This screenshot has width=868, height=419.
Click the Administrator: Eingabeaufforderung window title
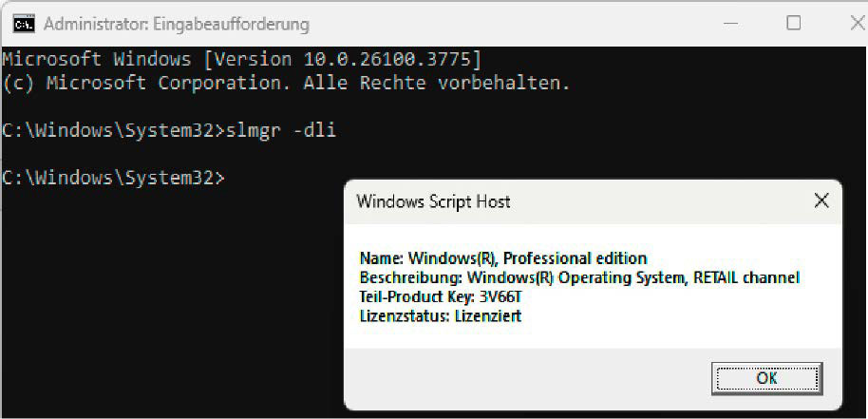click(176, 24)
